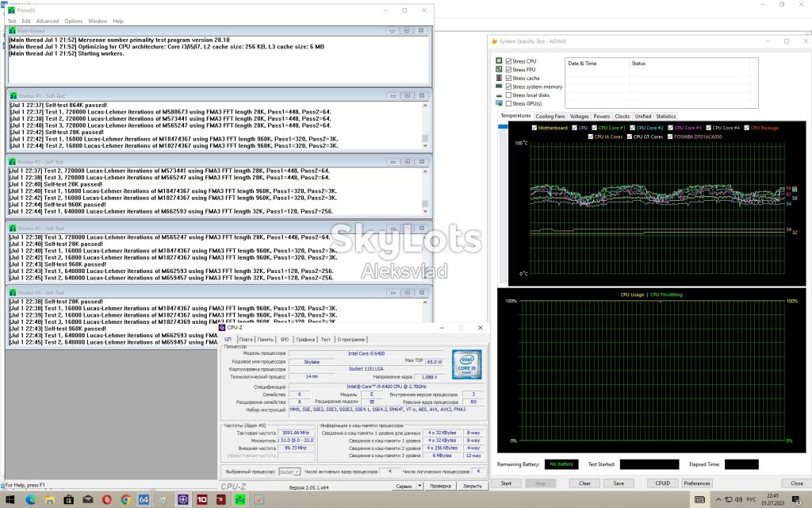Viewport: 812px width, 508px height.
Task: Click Worker #2 window scroll up arrow
Action: 425,171
